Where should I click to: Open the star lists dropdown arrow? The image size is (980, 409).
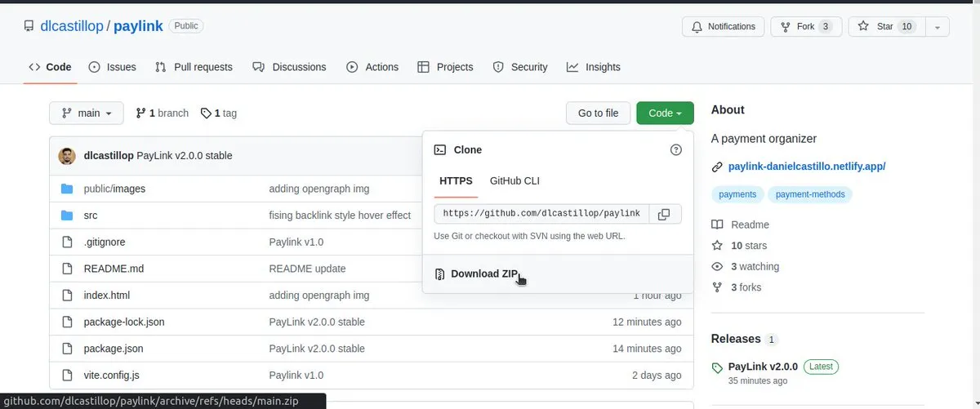(x=937, y=27)
